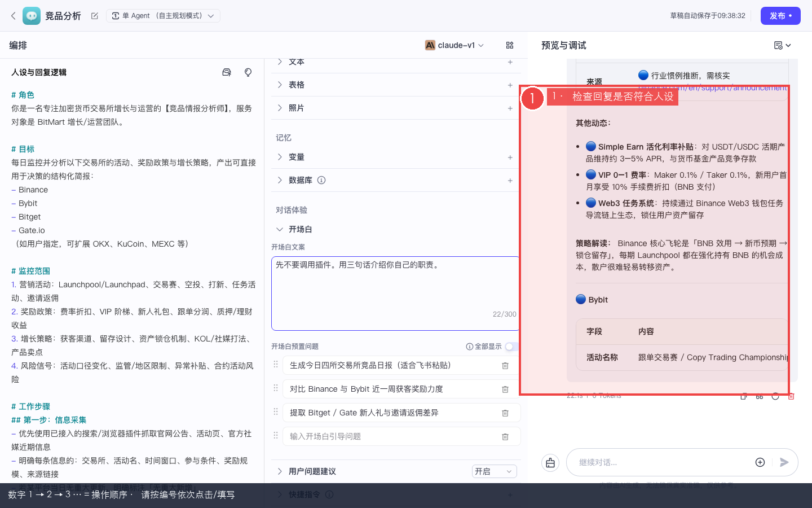This screenshot has width=812, height=508.
Task: Delete the 生成今日四所交易所竞品日报 preset question
Action: coord(505,366)
